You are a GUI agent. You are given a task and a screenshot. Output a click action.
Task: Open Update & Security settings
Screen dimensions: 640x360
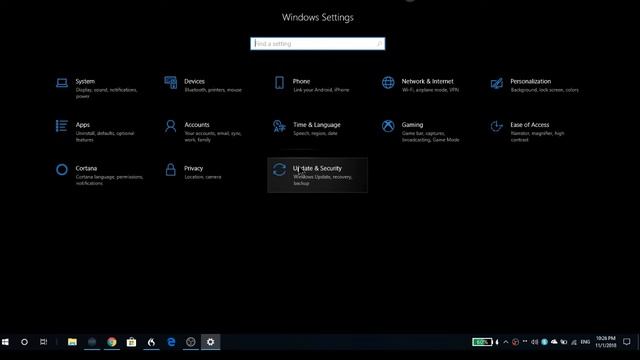317,175
